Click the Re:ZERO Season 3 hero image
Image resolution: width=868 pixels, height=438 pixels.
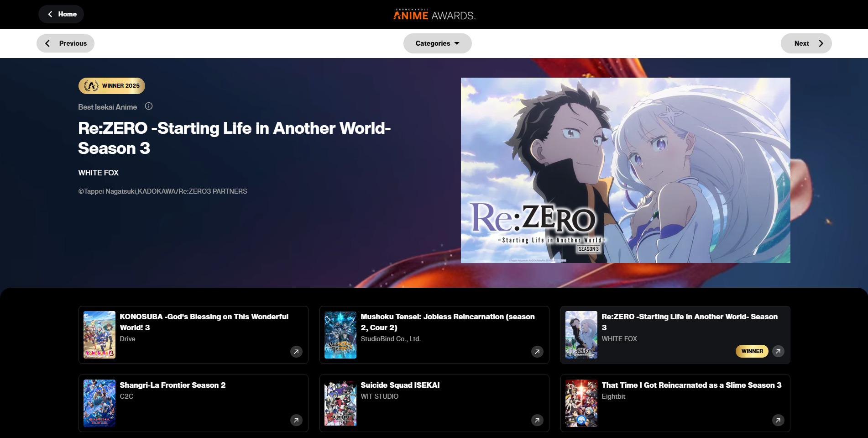coord(625,170)
